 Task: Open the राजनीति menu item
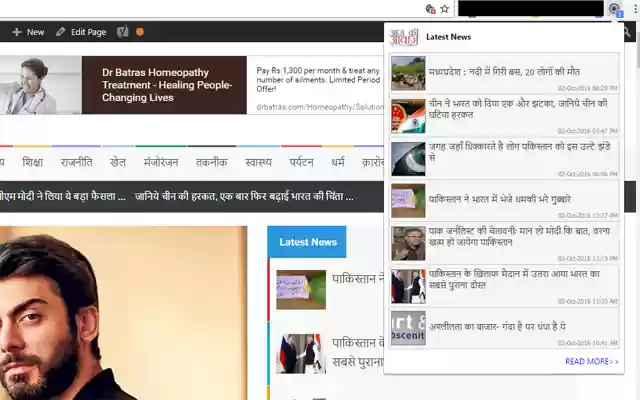[76, 162]
